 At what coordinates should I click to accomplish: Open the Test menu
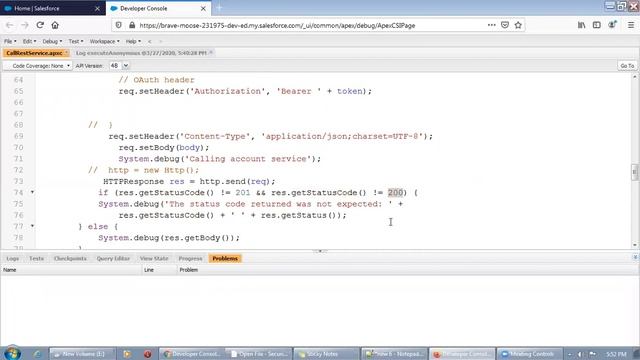pos(76,41)
